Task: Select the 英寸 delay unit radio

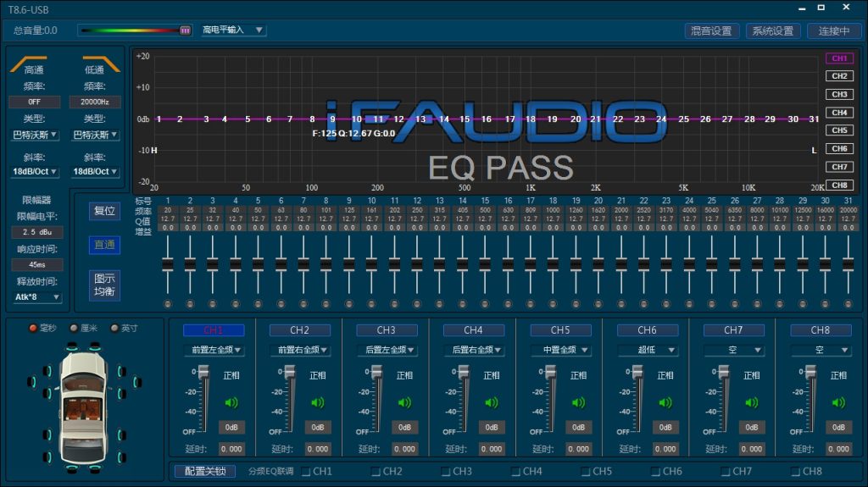Action: pyautogui.click(x=114, y=328)
